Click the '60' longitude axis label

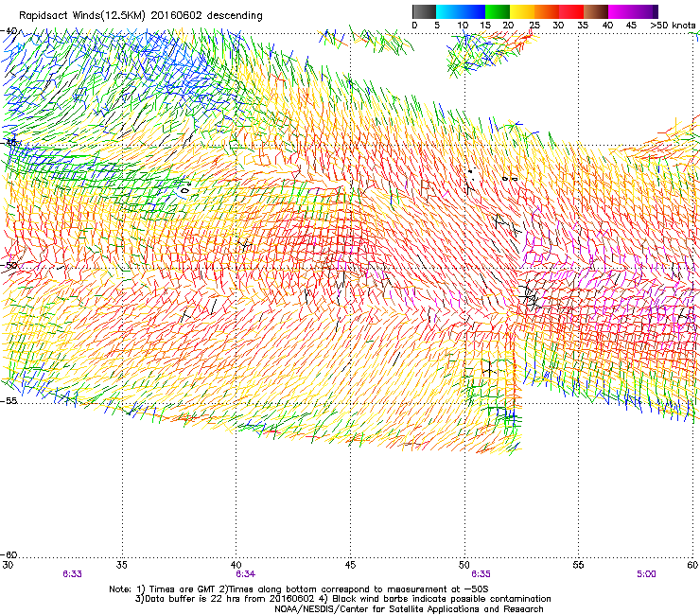tap(692, 565)
